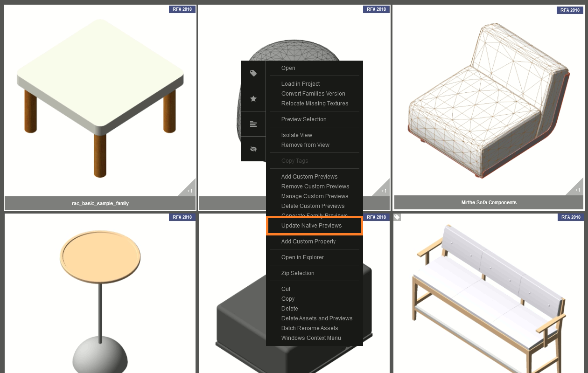Click the Mirthe Sofa Components label
The image size is (588, 373).
pyautogui.click(x=489, y=203)
